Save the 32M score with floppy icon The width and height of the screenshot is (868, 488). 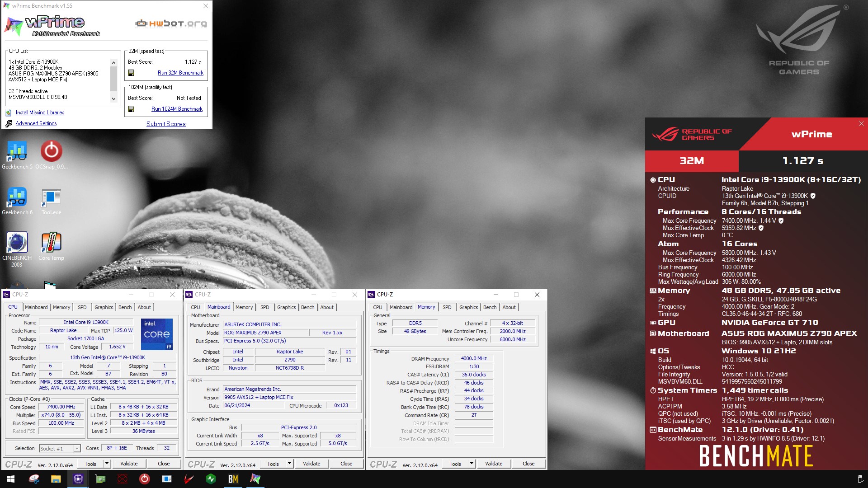pyautogui.click(x=131, y=73)
